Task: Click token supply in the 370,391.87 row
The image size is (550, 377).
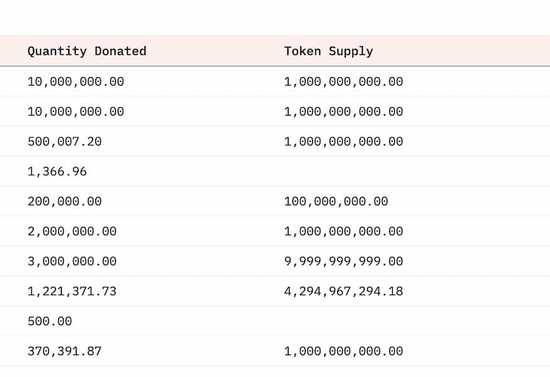Action: [x=343, y=351]
